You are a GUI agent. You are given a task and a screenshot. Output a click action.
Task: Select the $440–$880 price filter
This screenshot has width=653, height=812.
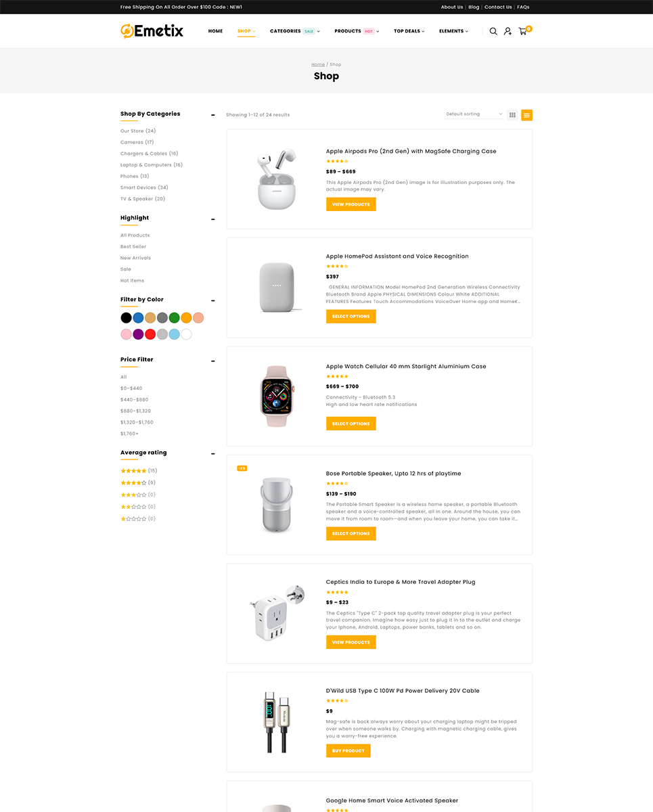pyautogui.click(x=134, y=400)
